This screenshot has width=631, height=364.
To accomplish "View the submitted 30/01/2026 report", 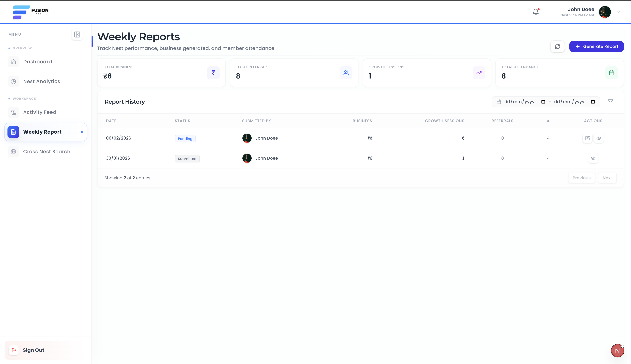I will [x=593, y=158].
